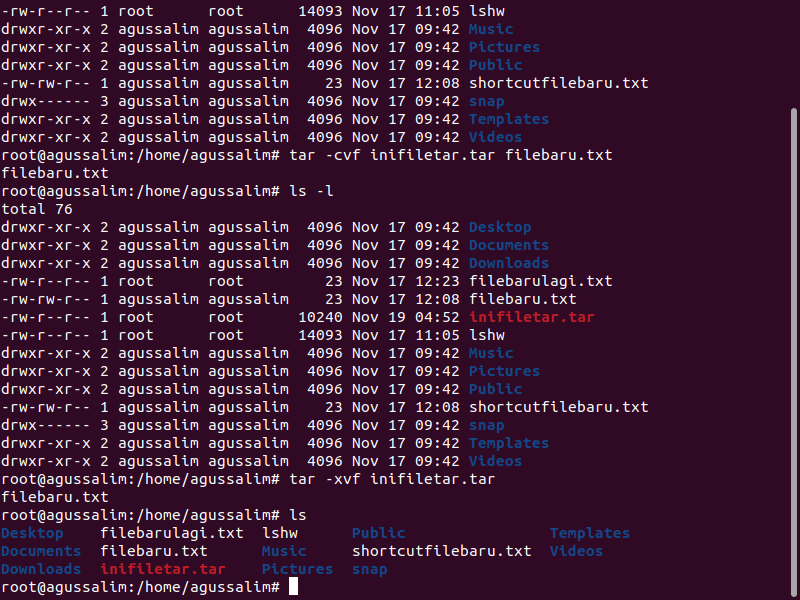Click the filebarulagi.txt entry in the bottom ls output
800x600 pixels.
coord(172,533)
